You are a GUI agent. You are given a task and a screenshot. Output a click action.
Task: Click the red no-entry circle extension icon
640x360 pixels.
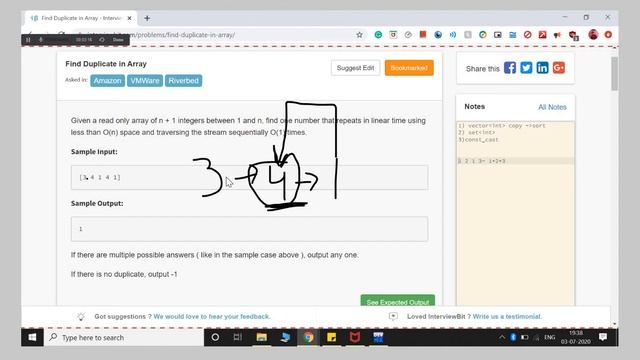[527, 35]
